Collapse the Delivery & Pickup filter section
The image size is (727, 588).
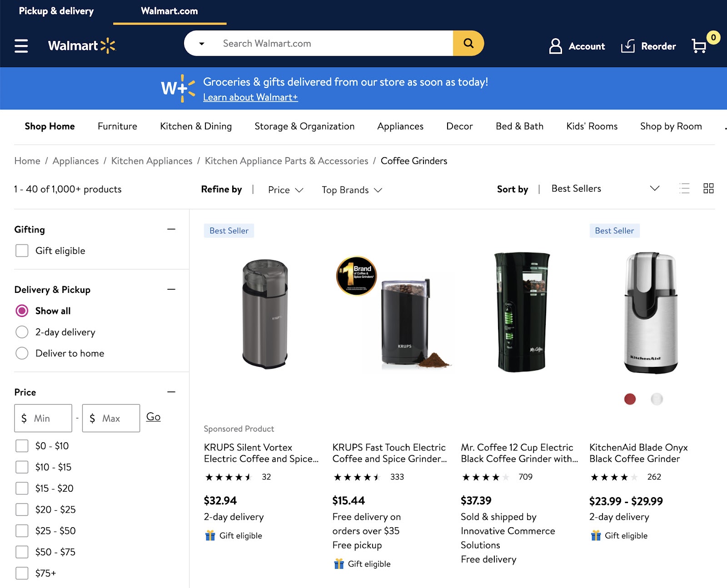[x=171, y=289]
